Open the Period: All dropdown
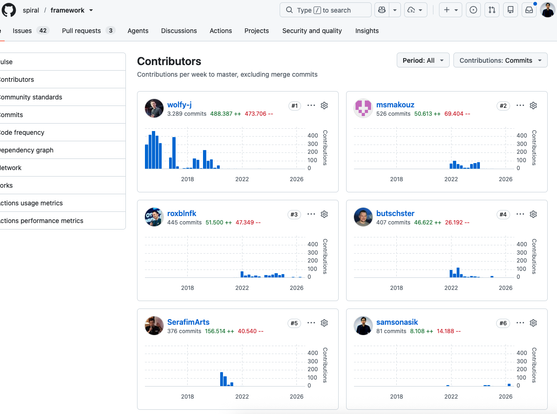The height and width of the screenshot is (414, 557). coord(423,60)
